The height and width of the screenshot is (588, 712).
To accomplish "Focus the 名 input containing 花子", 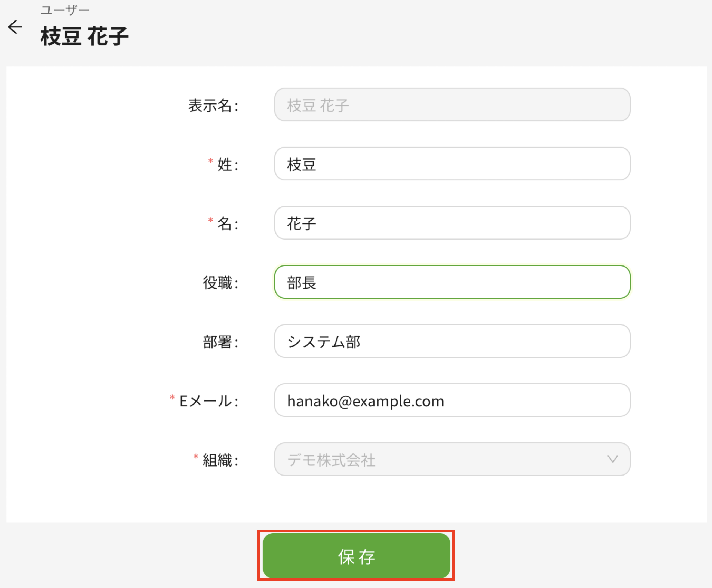I will 452,223.
